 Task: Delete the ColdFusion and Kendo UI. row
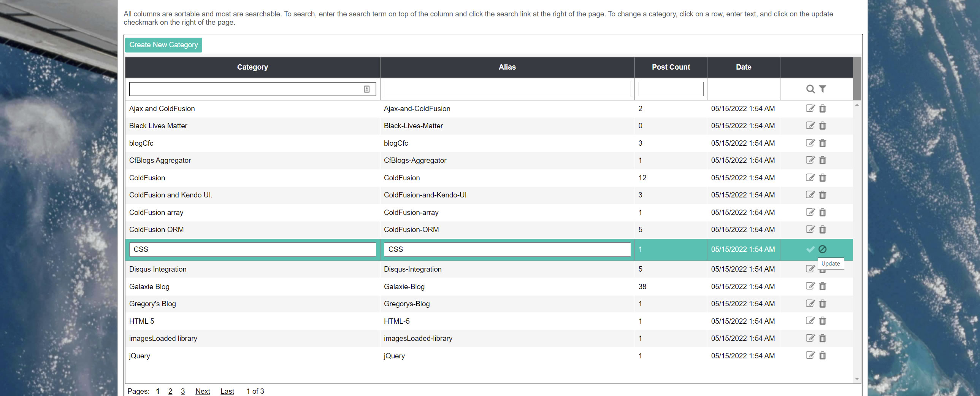coord(823,195)
